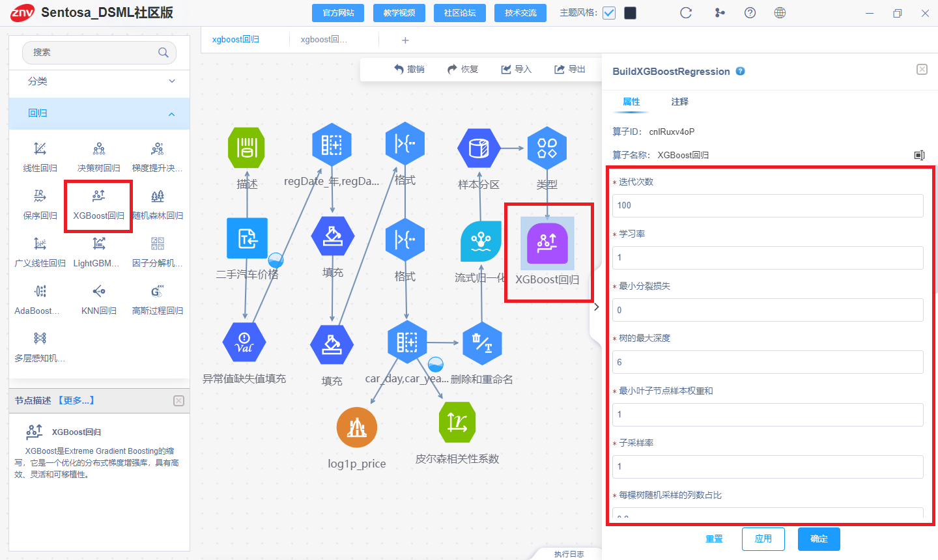
Task: Open the 执行日志 panel at bottom
Action: click(569, 554)
